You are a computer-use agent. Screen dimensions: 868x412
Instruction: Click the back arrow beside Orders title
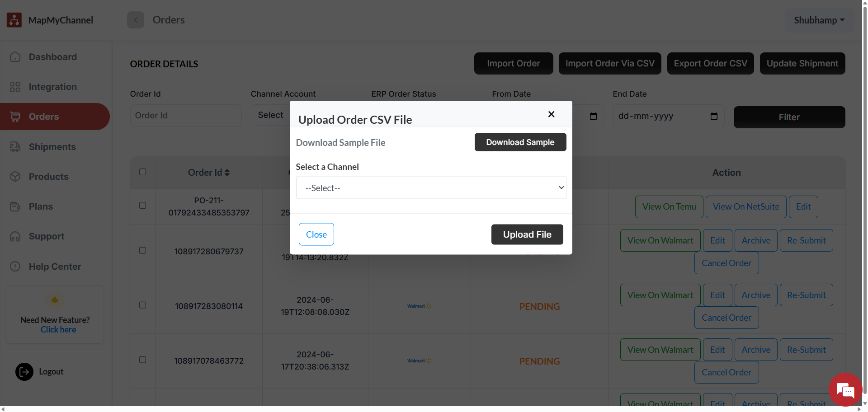click(136, 20)
